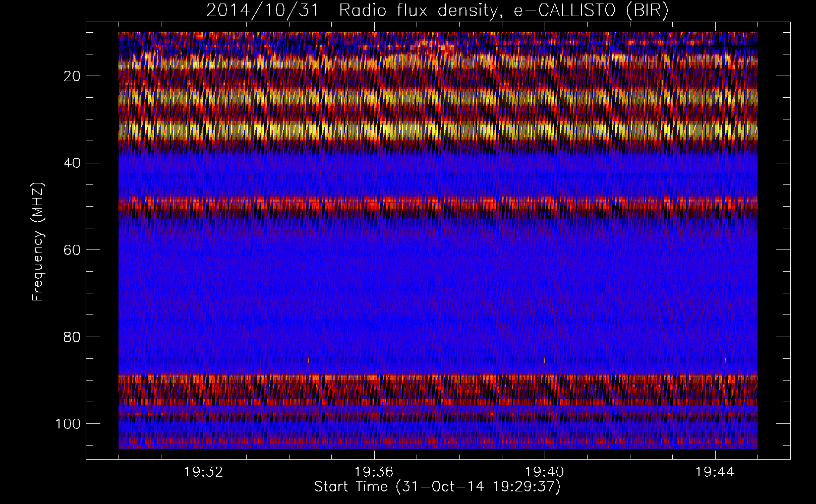The width and height of the screenshot is (816, 504).
Task: Click the '19:36' time tick label
Action: tap(374, 472)
